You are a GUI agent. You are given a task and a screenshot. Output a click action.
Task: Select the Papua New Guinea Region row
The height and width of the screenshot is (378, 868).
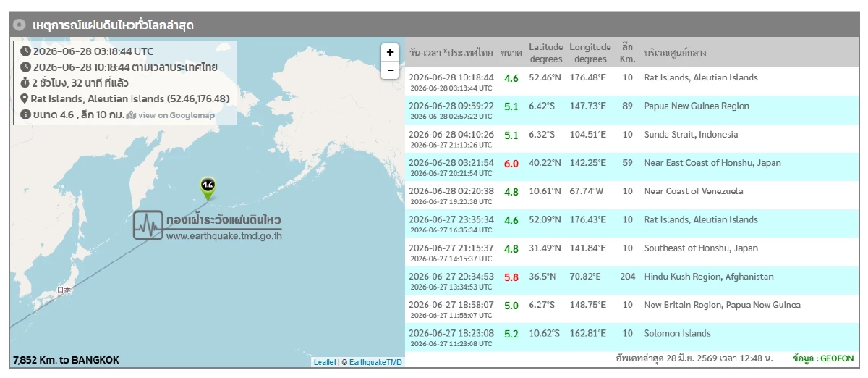pyautogui.click(x=631, y=110)
